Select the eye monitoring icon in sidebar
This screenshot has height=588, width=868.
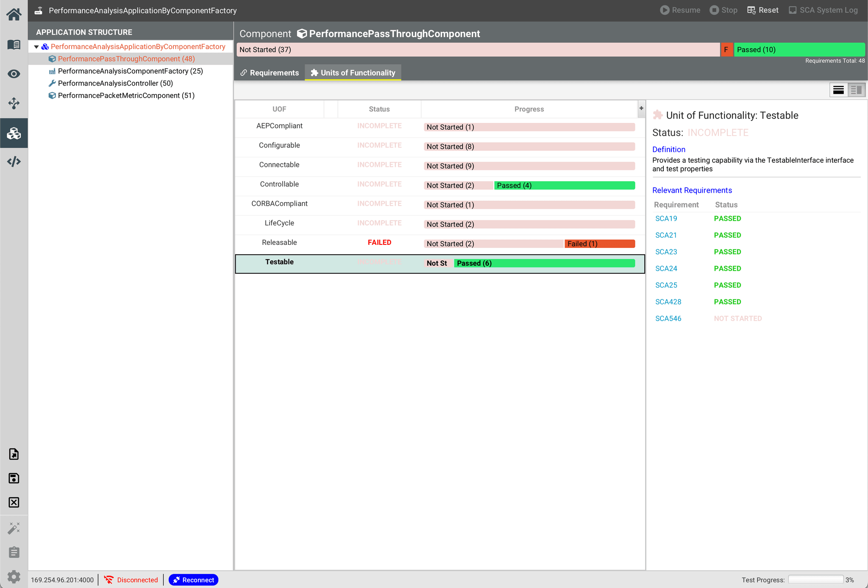click(x=14, y=74)
